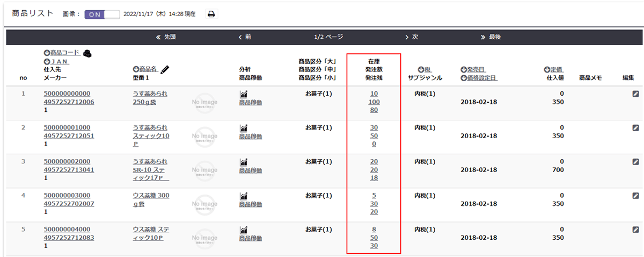Screen dimensions: 644x257
Task: Click edit icon for row 3
Action: click(x=635, y=162)
